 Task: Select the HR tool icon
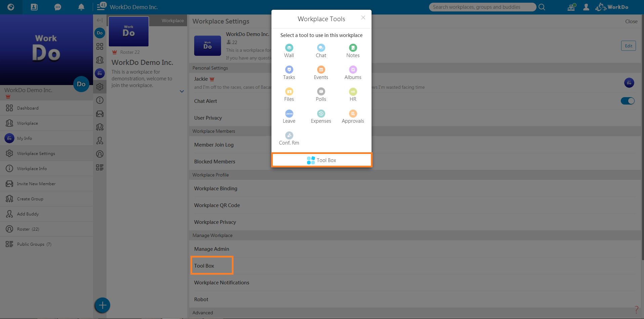point(353,91)
